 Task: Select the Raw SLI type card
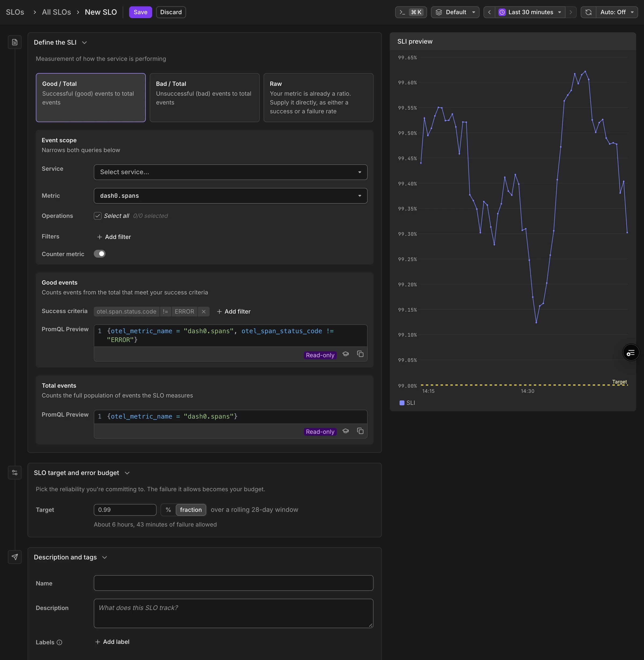(x=318, y=98)
